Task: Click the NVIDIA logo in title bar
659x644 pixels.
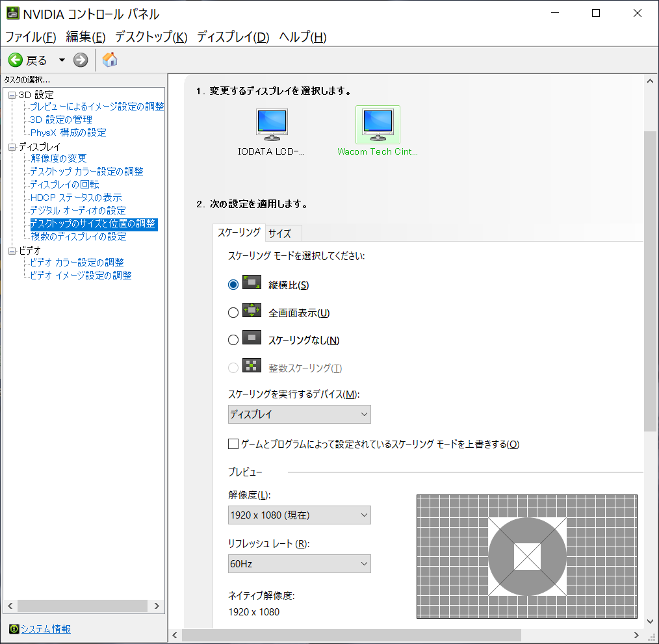Action: click(x=12, y=13)
